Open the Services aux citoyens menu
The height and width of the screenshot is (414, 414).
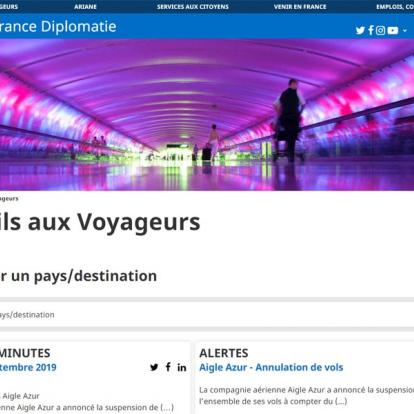coord(193,7)
